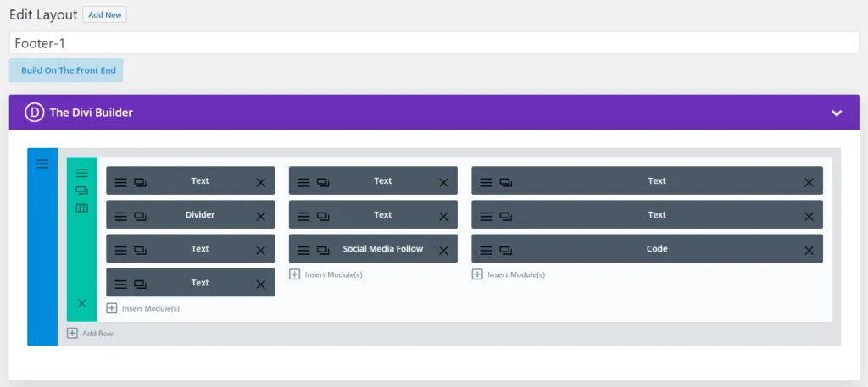
Task: Click the Social Media Follow module label
Action: click(382, 249)
